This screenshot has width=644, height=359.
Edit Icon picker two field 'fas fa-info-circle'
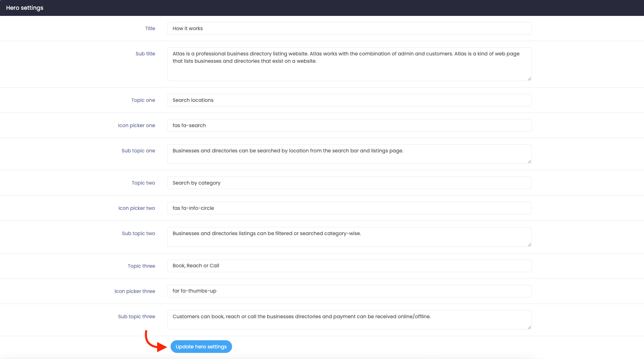coord(349,208)
